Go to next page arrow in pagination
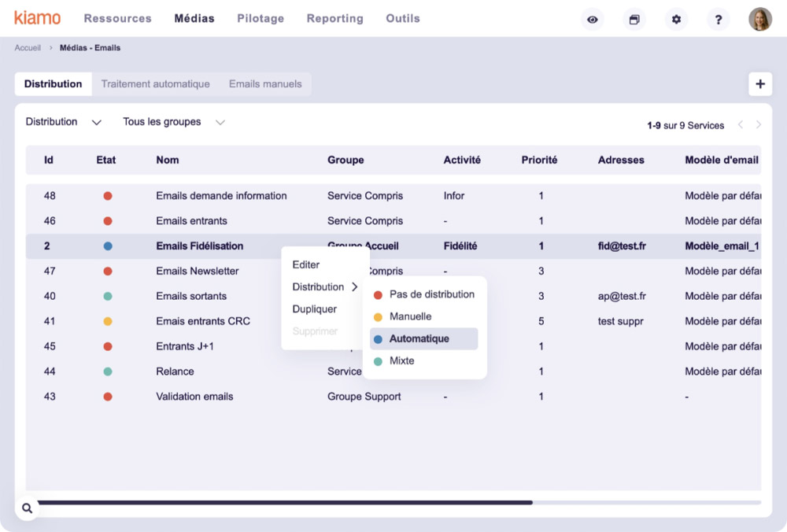Image resolution: width=787 pixels, height=532 pixels. tap(759, 125)
